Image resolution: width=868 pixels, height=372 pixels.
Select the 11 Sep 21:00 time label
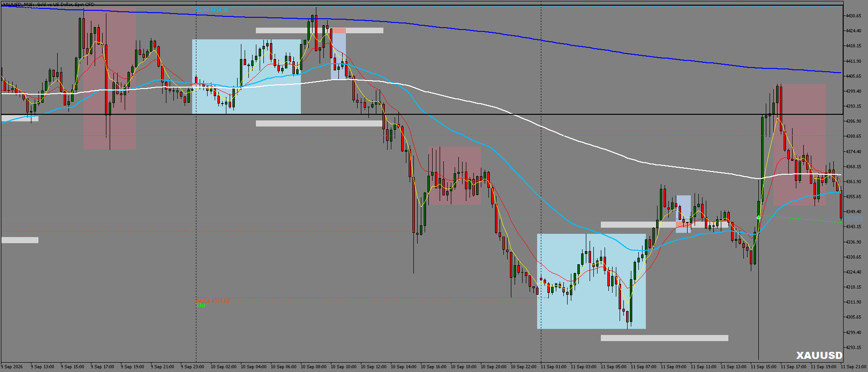pyautogui.click(x=853, y=367)
